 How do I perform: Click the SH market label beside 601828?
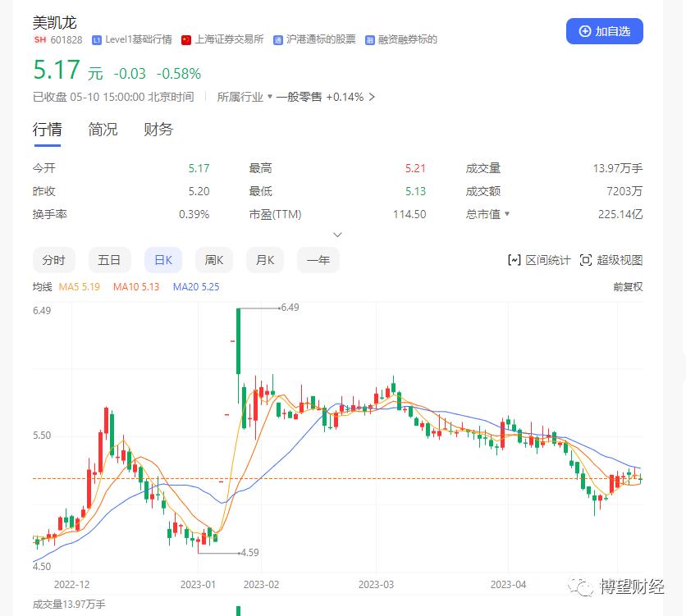coord(39,39)
